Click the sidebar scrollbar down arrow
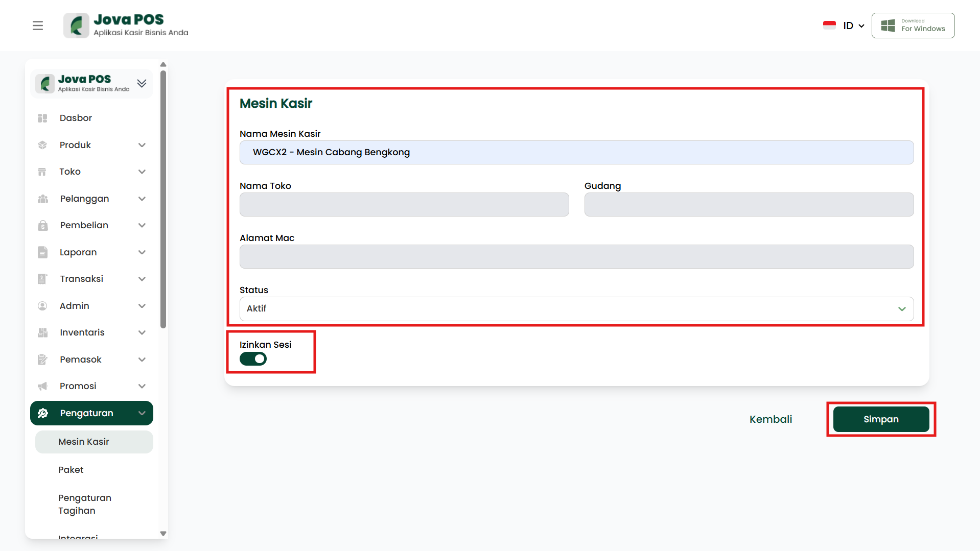This screenshot has width=980, height=551. click(164, 534)
